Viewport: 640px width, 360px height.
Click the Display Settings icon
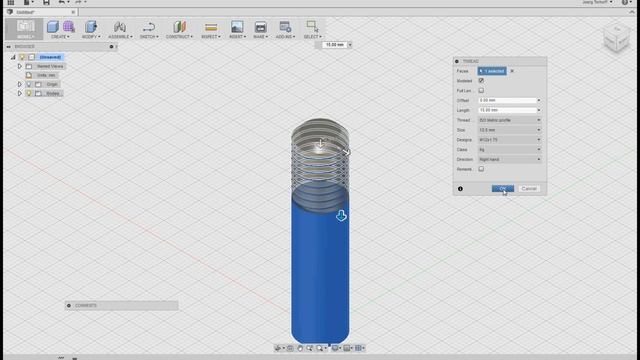pyautogui.click(x=335, y=348)
